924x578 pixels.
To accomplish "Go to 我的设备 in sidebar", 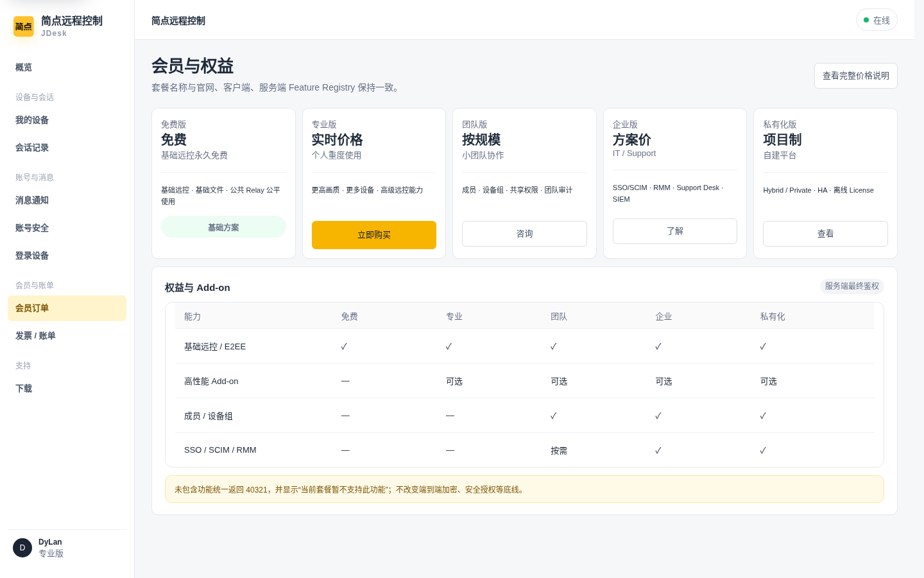I will pyautogui.click(x=67, y=120).
